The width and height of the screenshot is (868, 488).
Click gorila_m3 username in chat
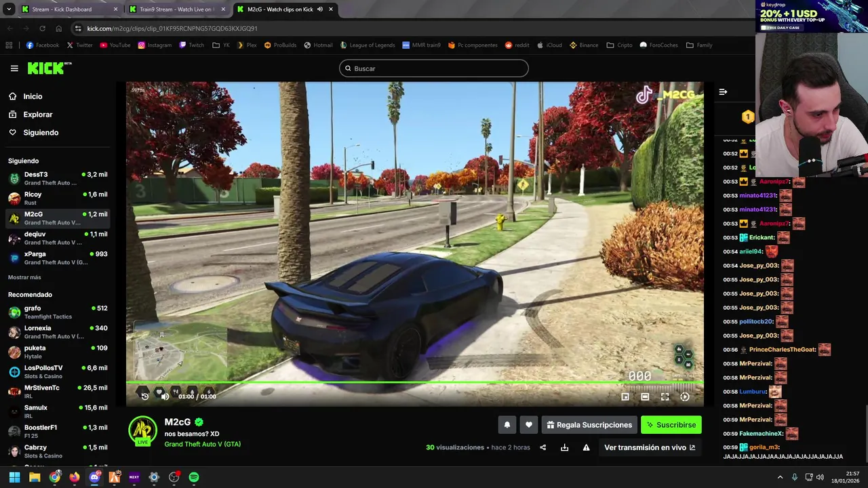(x=764, y=447)
